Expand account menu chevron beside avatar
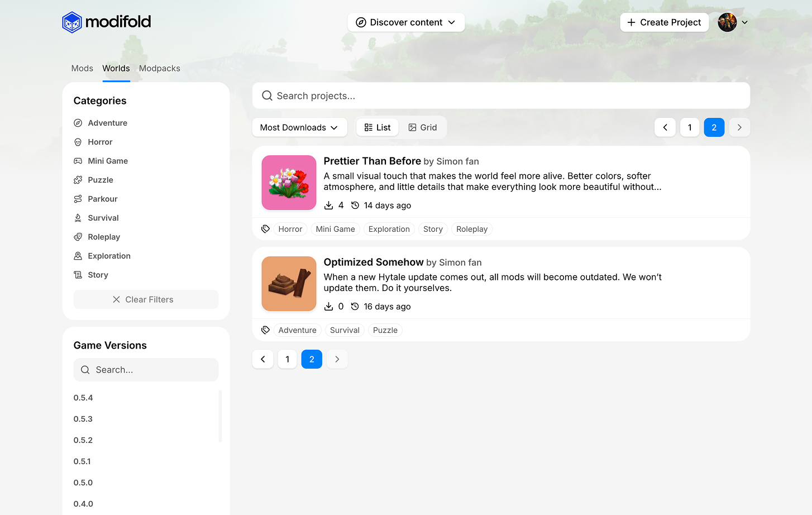Viewport: 812px width, 515px height. (x=744, y=22)
